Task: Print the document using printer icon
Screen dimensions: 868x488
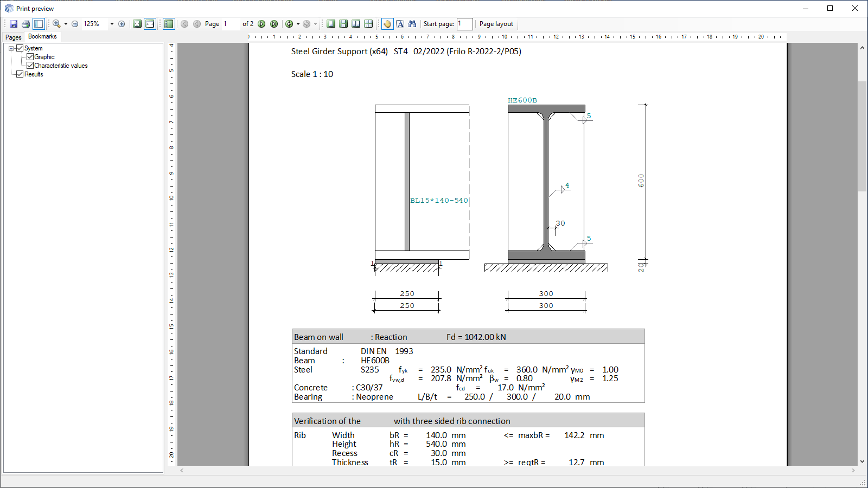Action: click(25, 24)
